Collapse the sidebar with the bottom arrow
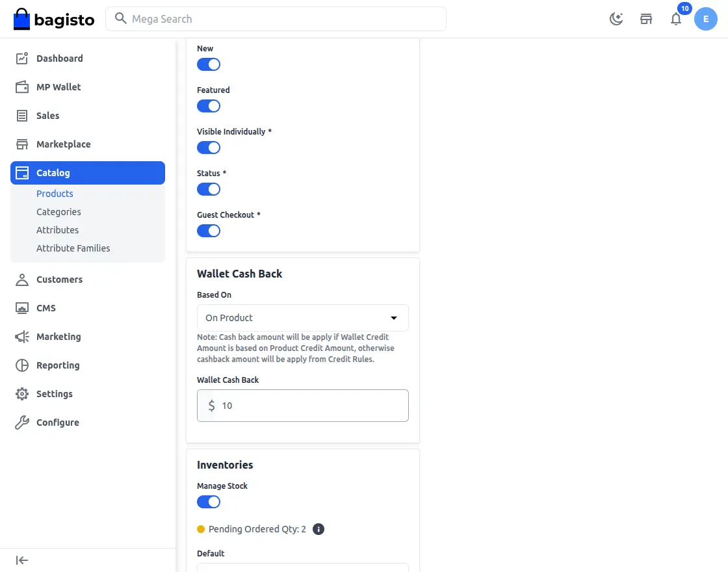 coord(21,560)
